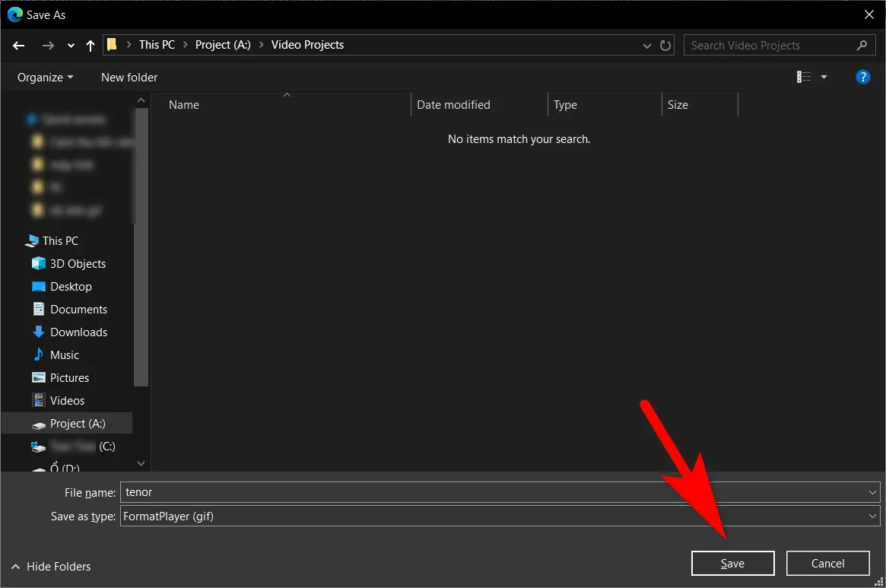
Task: Open the Downloads folder in sidebar
Action: tap(78, 332)
